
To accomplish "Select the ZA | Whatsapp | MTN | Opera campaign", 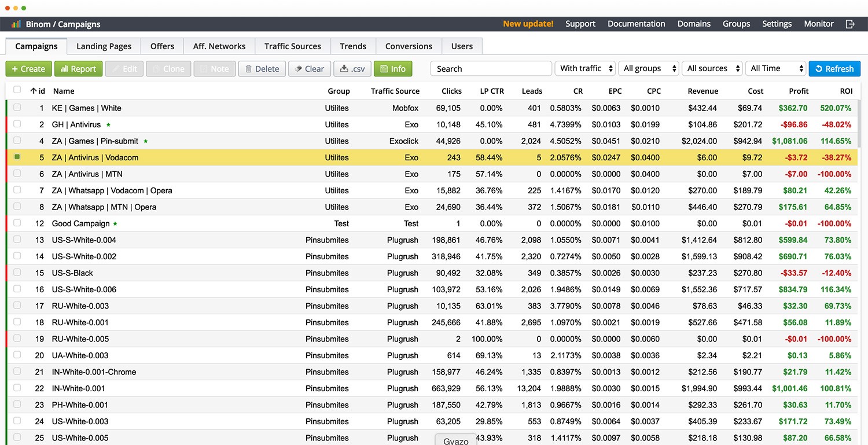I will coord(104,207).
